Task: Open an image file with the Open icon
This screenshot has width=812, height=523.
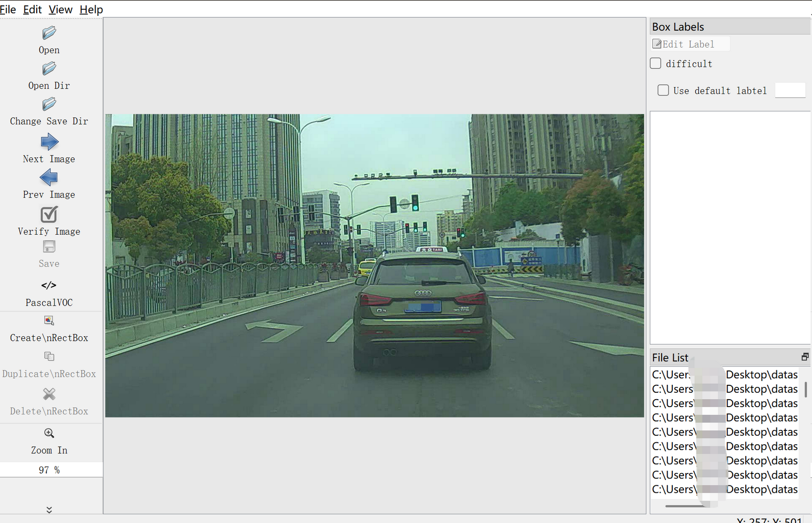Action: click(x=49, y=33)
